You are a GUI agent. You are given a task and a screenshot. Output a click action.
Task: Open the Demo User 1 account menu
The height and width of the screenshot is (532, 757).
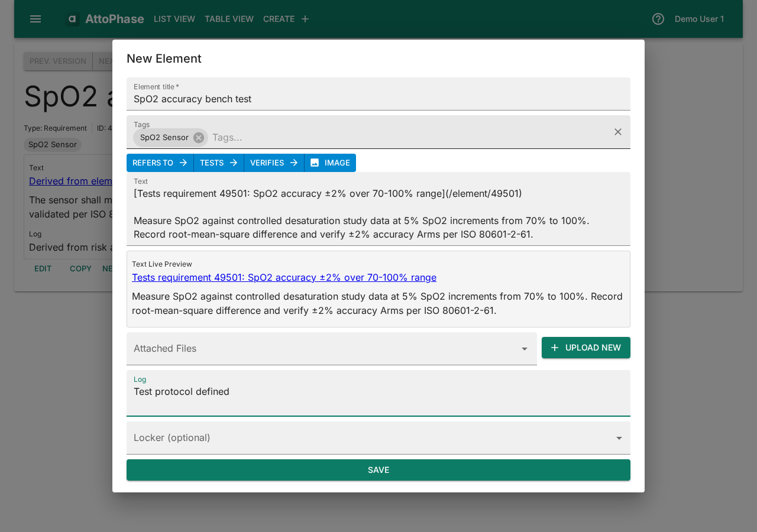point(699,18)
